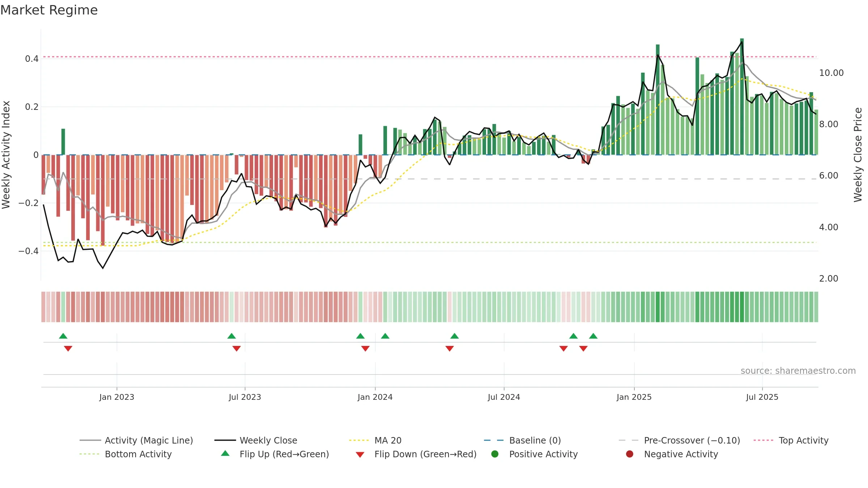Click the Jul 2023 x-axis label
This screenshot has height=488, width=868.
tap(245, 397)
